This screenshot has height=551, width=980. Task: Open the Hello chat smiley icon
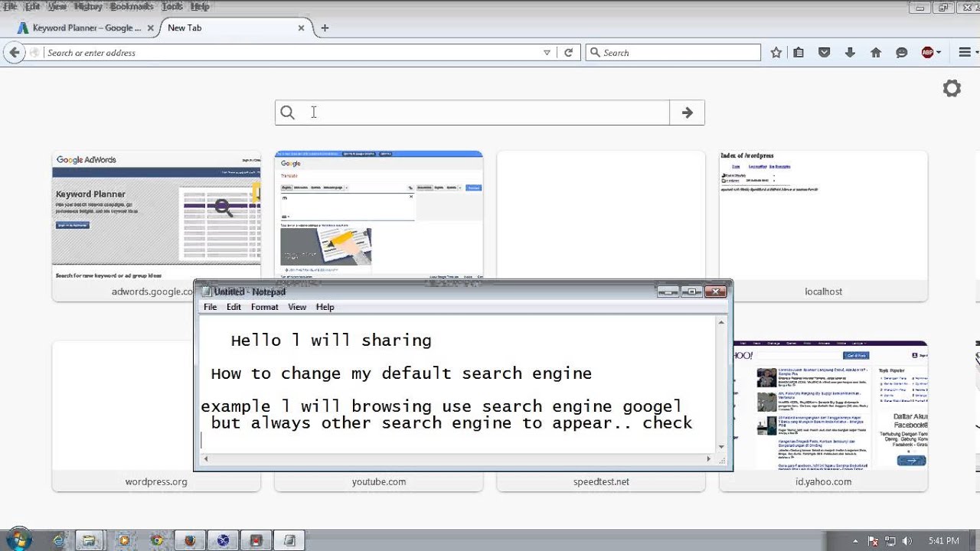[902, 53]
